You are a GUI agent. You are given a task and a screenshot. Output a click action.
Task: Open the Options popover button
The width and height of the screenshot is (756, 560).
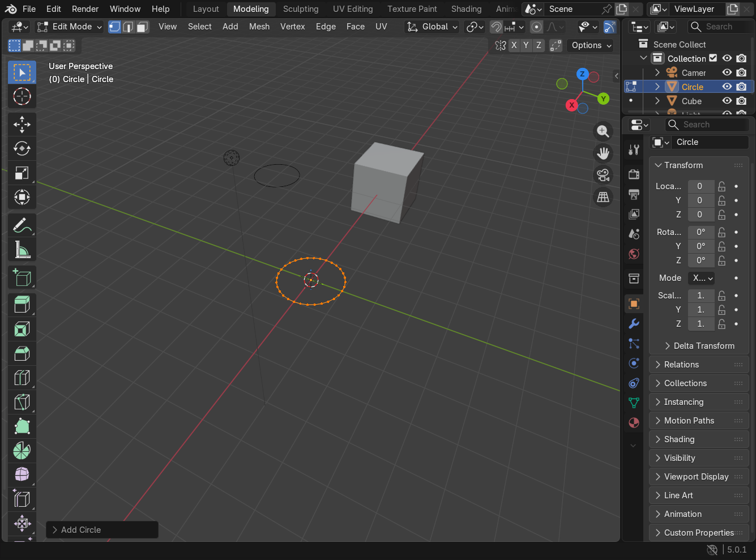click(x=591, y=45)
